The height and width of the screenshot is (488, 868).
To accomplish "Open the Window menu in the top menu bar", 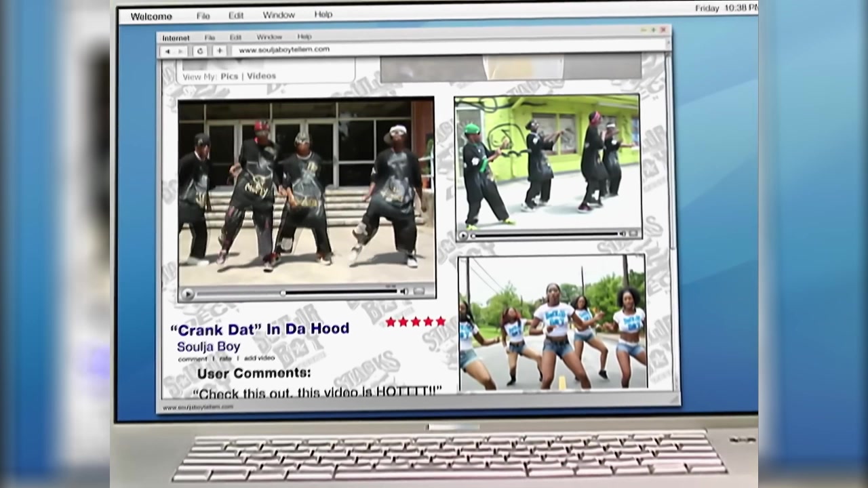I will click(x=279, y=15).
